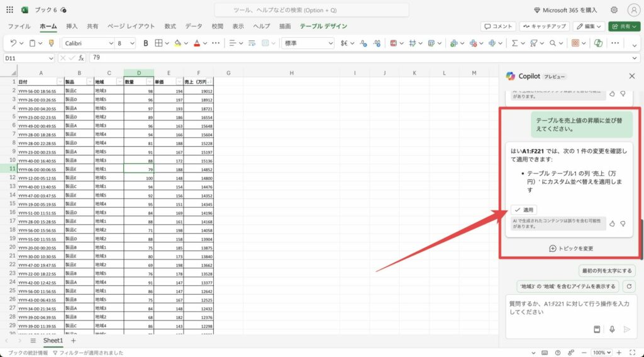Click the トピックを変更 button
The height and width of the screenshot is (357, 644).
point(571,249)
